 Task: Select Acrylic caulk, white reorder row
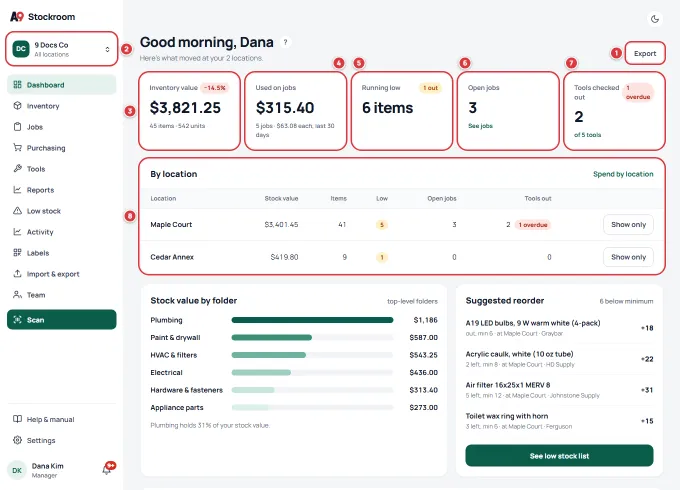pyautogui.click(x=559, y=359)
